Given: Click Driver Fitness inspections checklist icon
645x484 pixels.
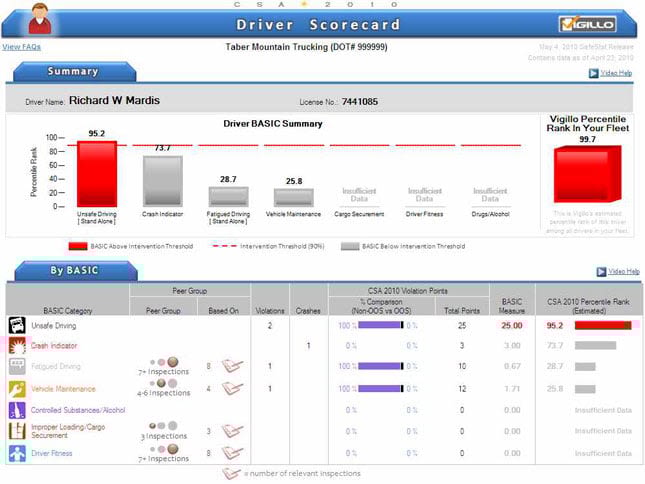Looking at the screenshot, I should [232, 453].
